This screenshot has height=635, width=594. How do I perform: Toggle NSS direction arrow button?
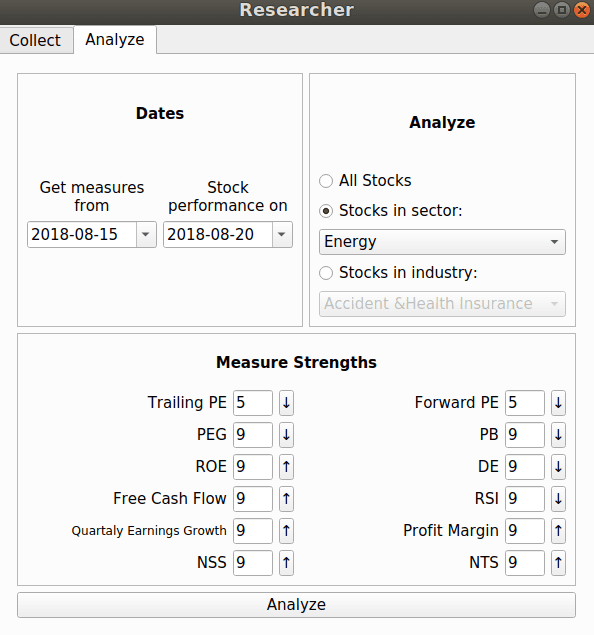click(286, 563)
